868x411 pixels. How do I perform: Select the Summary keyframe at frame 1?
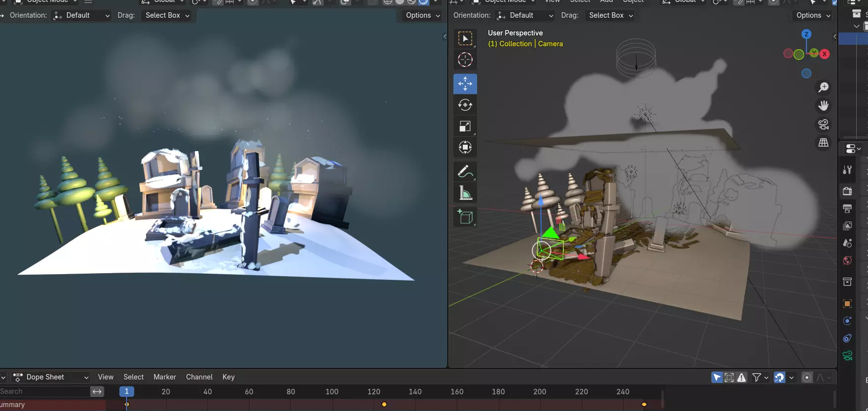pyautogui.click(x=127, y=405)
